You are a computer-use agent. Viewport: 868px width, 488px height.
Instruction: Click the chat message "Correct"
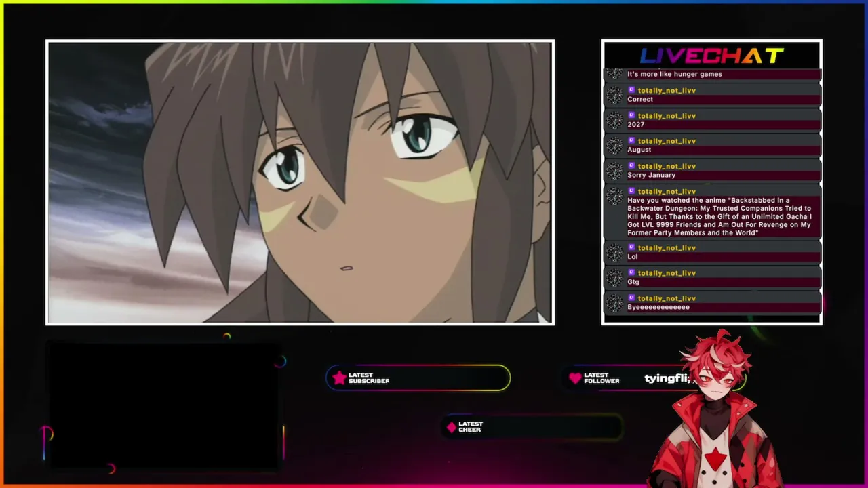640,99
